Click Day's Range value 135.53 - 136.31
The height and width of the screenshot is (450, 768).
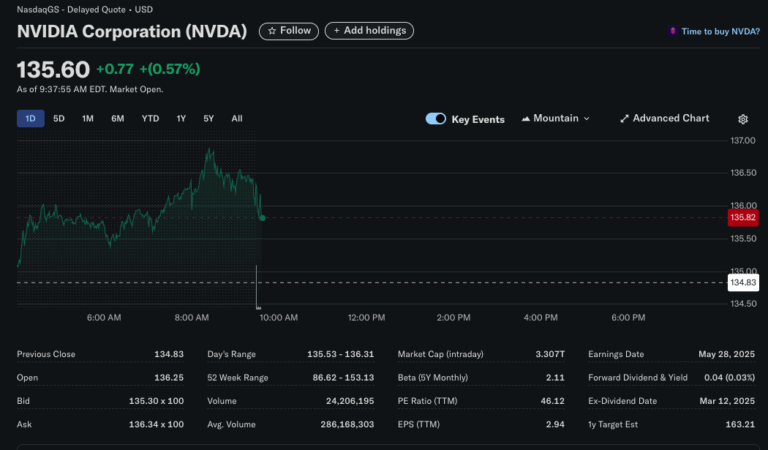[340, 354]
